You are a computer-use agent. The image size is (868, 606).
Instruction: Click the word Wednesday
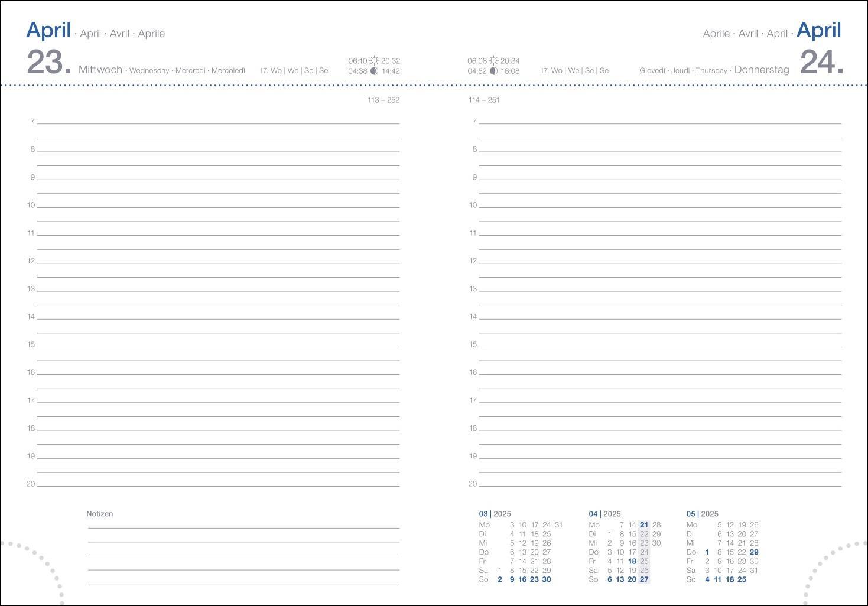point(149,70)
